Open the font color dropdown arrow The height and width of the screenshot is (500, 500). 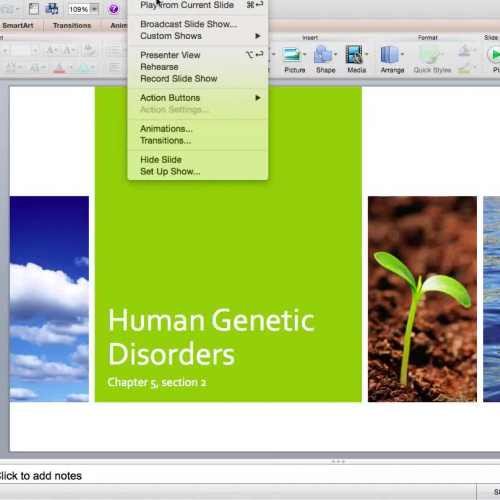point(71,68)
